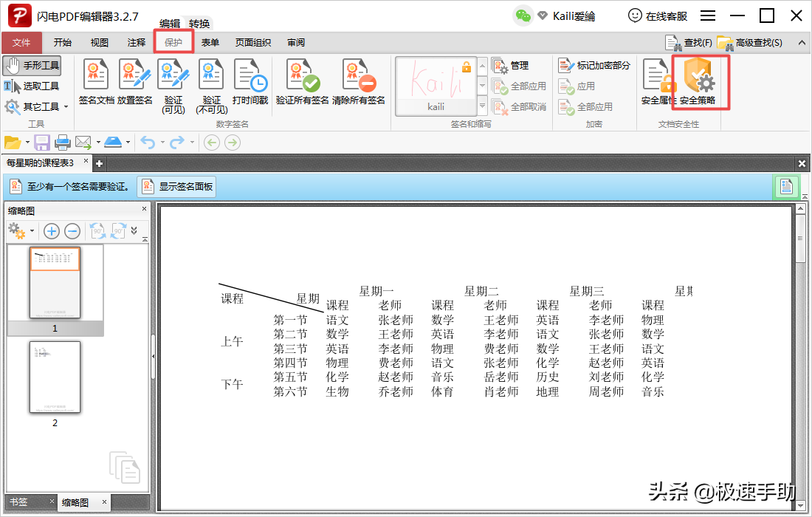Open the 其它工具 dropdown
This screenshot has width=812, height=517.
point(36,106)
